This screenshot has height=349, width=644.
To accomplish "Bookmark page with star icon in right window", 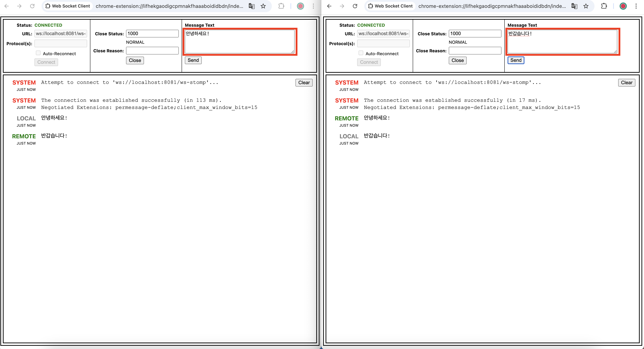I will click(x=586, y=6).
